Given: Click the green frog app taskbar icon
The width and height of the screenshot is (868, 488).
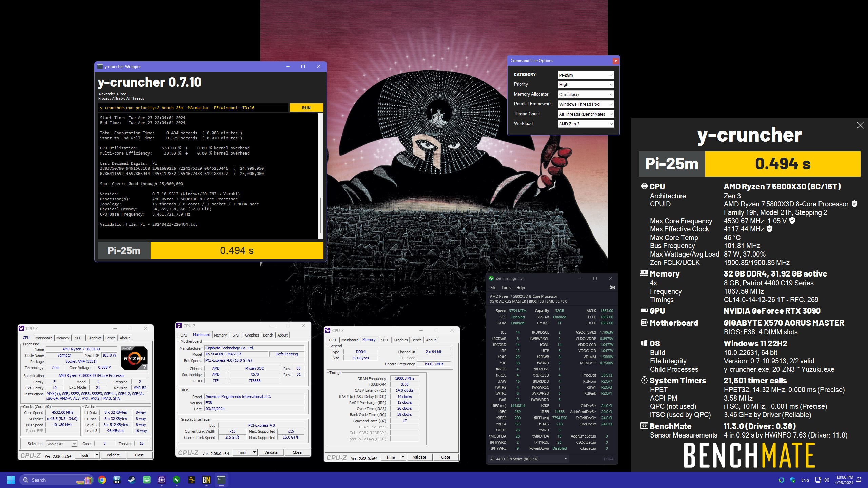Looking at the screenshot, I should point(147,480).
